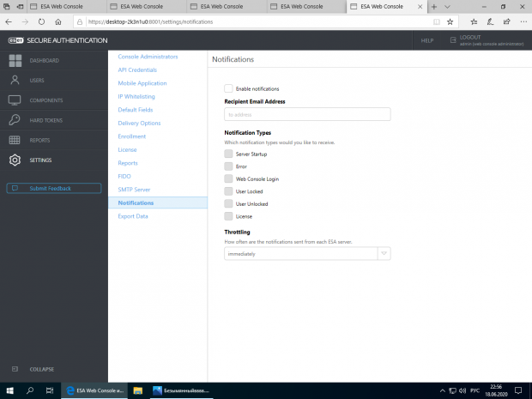Add page to favorites star icon

pyautogui.click(x=450, y=22)
